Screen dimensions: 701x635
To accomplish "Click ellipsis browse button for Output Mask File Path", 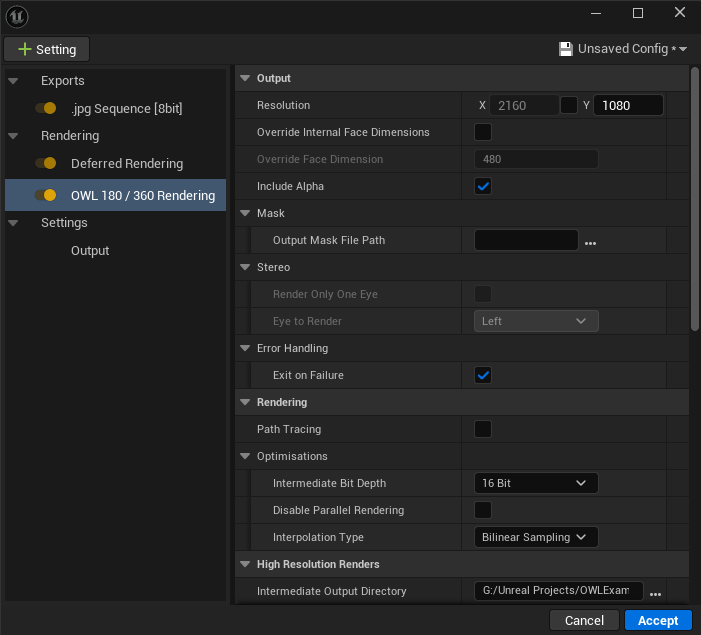I will pyautogui.click(x=590, y=241).
